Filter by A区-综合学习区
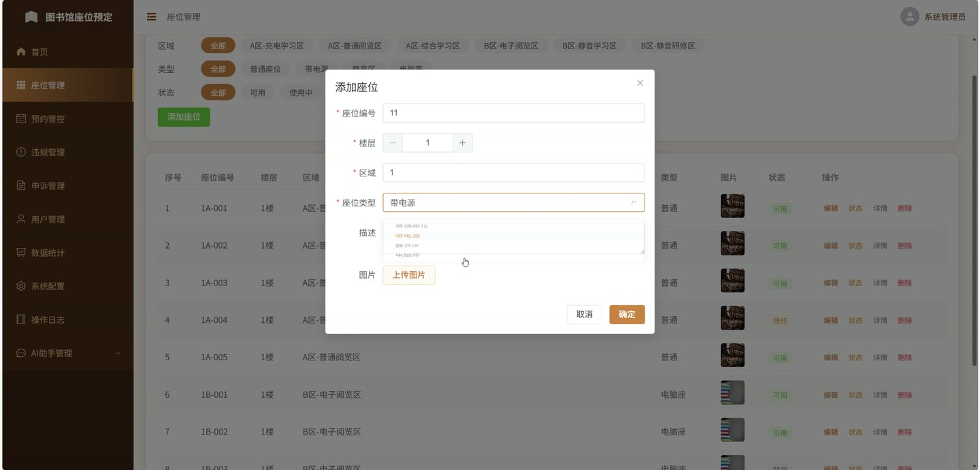Image resolution: width=980 pixels, height=470 pixels. tap(433, 46)
